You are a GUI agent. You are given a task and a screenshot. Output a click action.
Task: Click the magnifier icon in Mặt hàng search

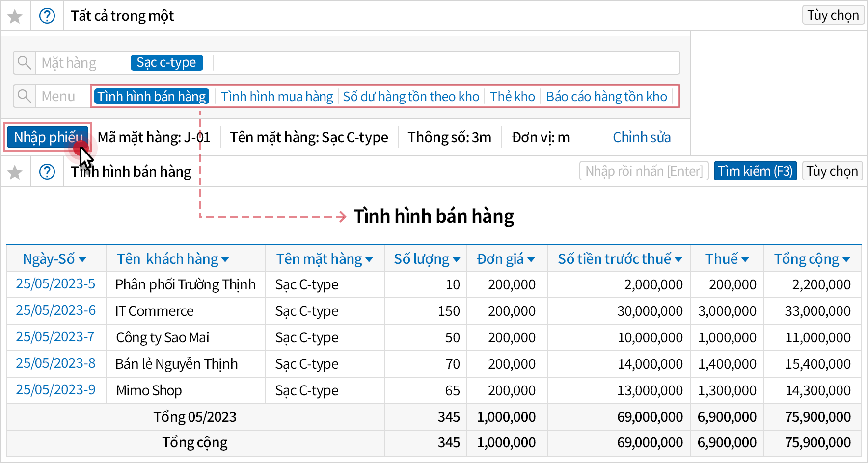click(x=24, y=63)
